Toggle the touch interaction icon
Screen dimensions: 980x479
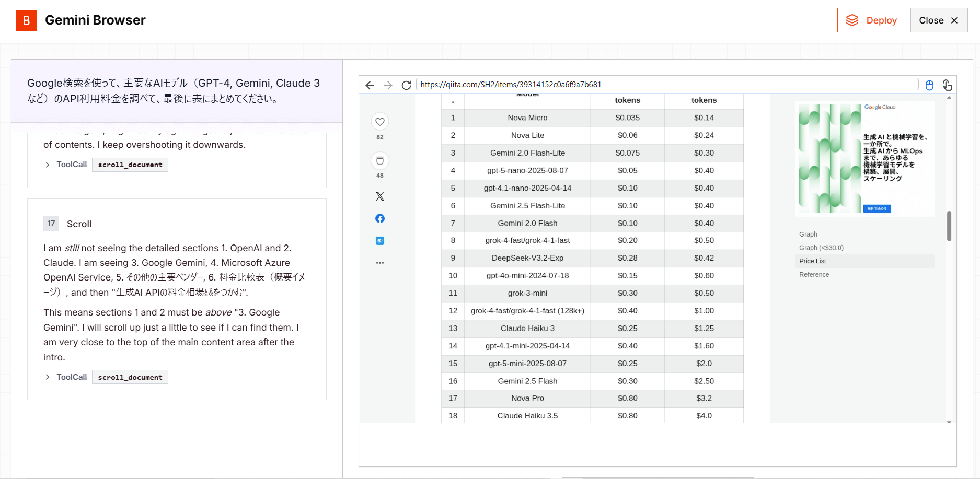point(947,85)
